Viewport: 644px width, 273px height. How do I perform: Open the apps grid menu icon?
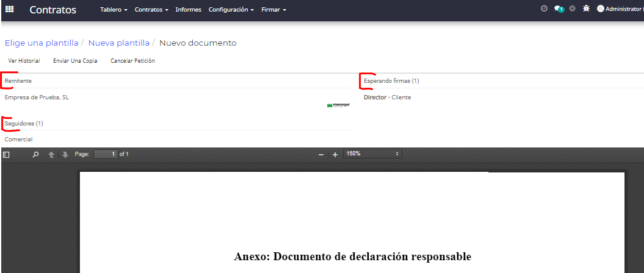(x=9, y=9)
